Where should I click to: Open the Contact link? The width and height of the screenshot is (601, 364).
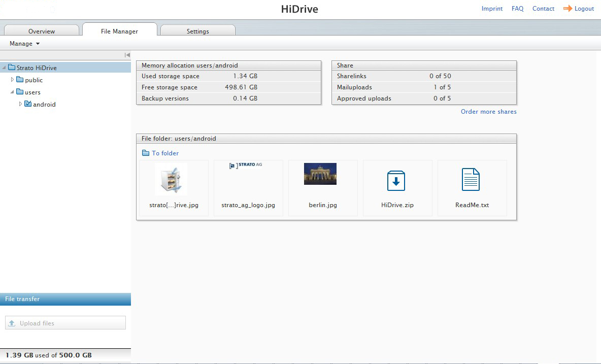click(x=543, y=9)
